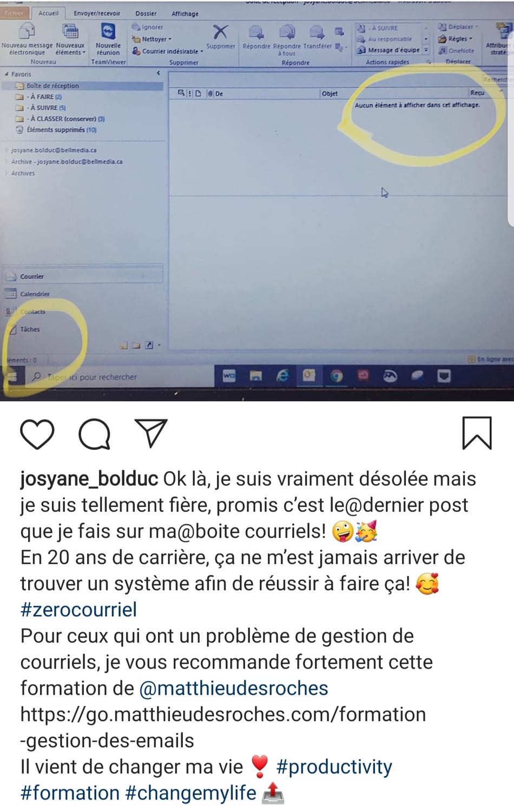The image size is (514, 812).
Task: Like the post with the heart icon
Action: [x=37, y=434]
